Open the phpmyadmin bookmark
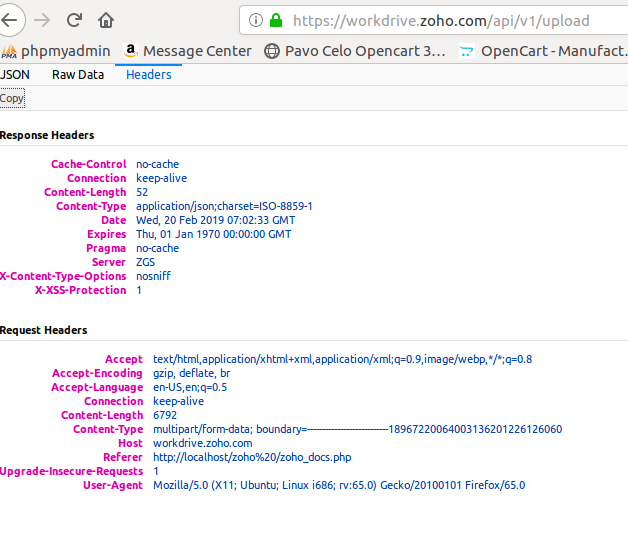Viewport: 628px width, 555px height. (56, 51)
